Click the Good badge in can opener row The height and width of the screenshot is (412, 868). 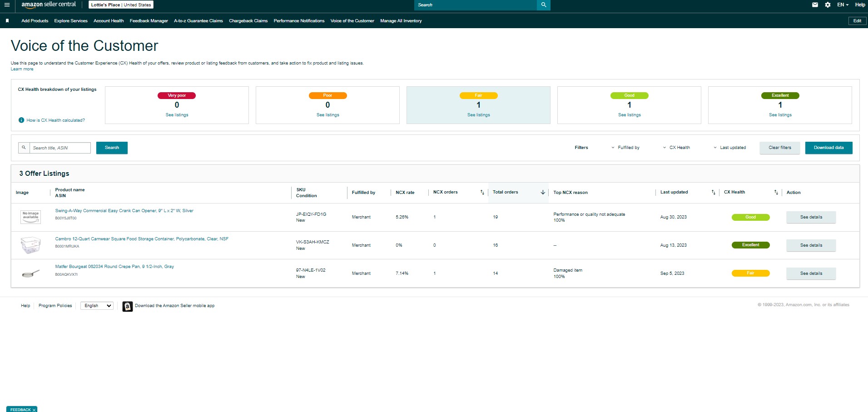[x=750, y=217]
